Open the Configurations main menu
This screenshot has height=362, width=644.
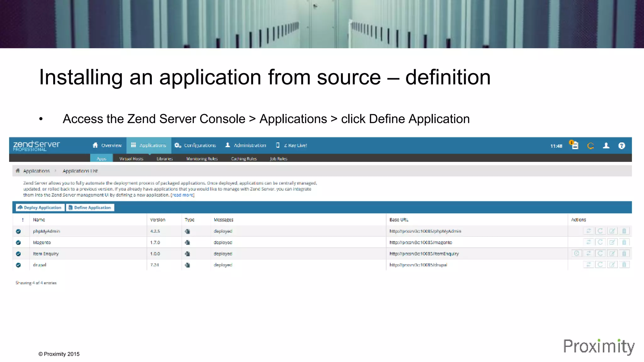195,145
